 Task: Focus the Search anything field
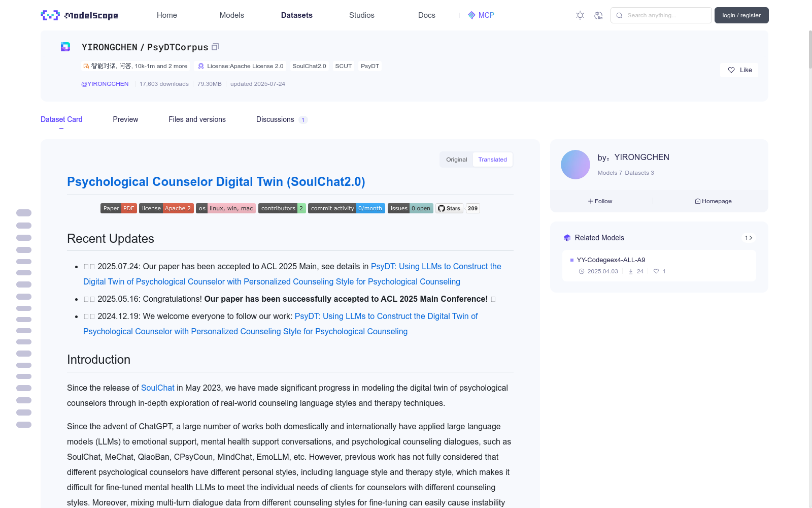(x=661, y=15)
